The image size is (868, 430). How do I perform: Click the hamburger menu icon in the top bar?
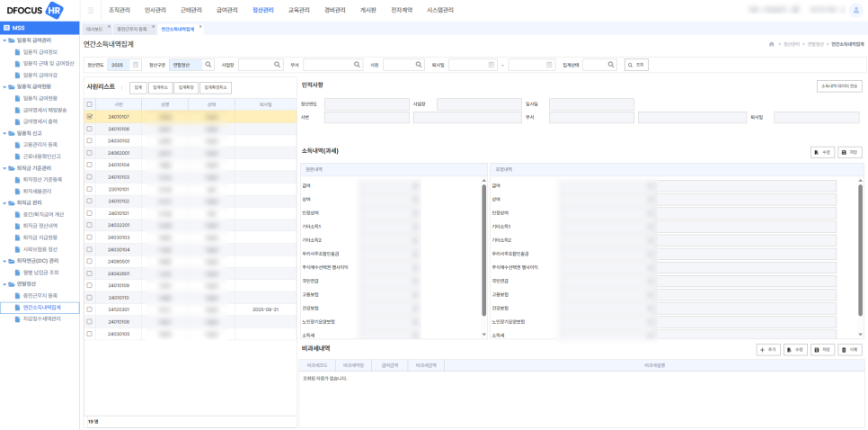point(91,10)
